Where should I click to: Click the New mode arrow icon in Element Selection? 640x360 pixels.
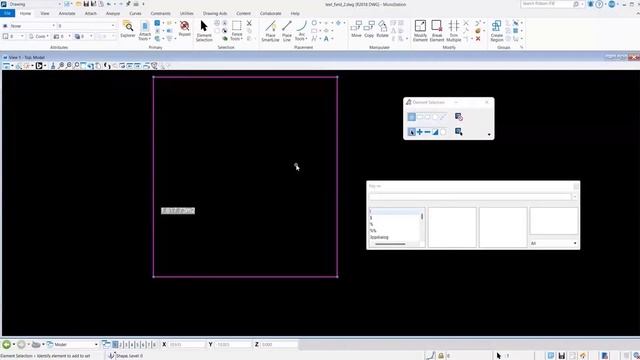(x=411, y=132)
